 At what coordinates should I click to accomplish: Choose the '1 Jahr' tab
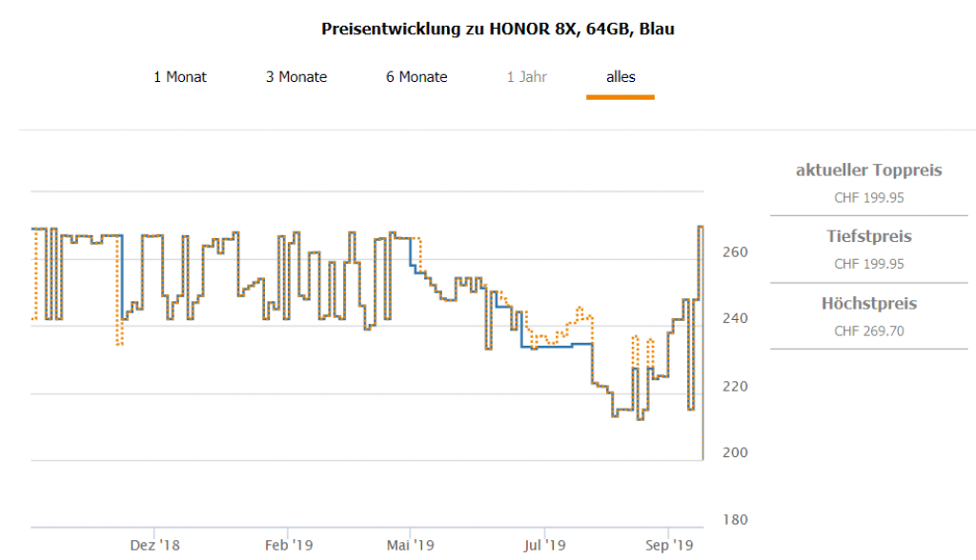pos(527,77)
